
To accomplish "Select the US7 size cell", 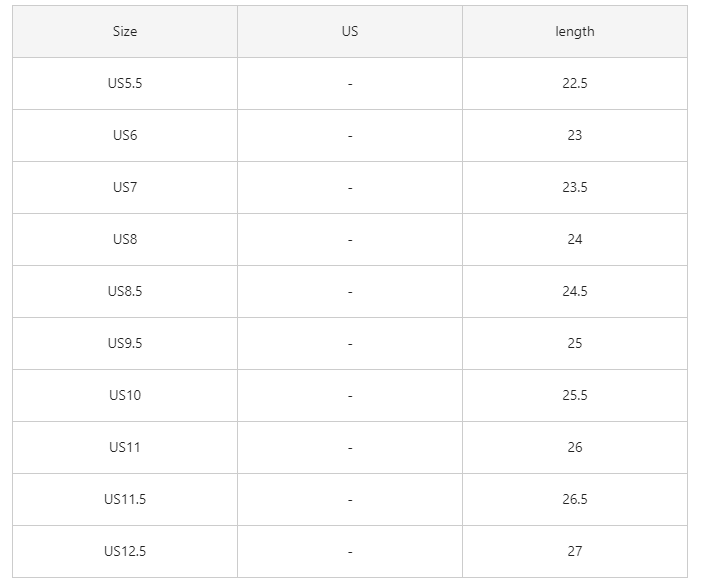I will click(125, 187).
